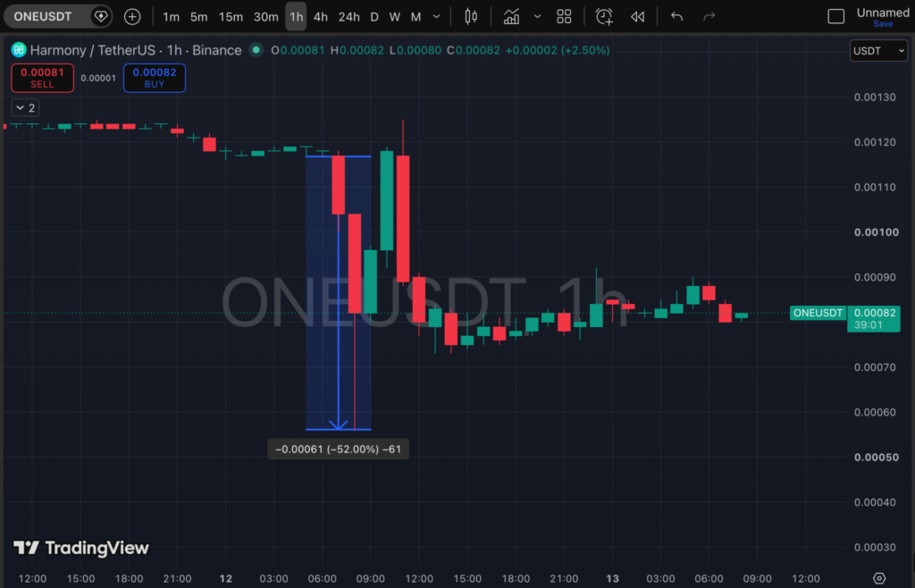The image size is (915, 588).
Task: Click the Harmony coin logo icon
Action: (x=19, y=50)
